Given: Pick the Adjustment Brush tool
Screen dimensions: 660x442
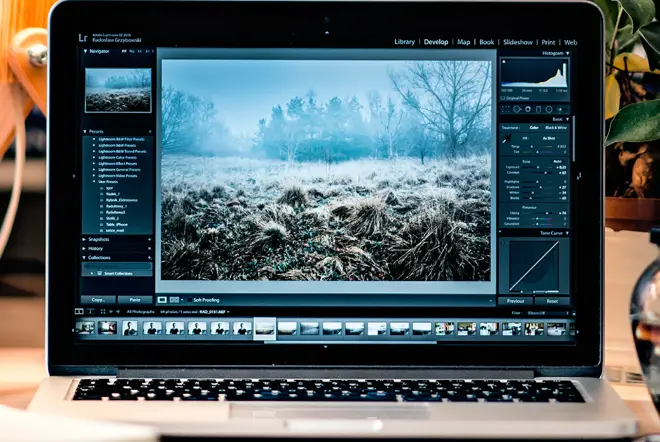Looking at the screenshot, I should click(x=560, y=109).
